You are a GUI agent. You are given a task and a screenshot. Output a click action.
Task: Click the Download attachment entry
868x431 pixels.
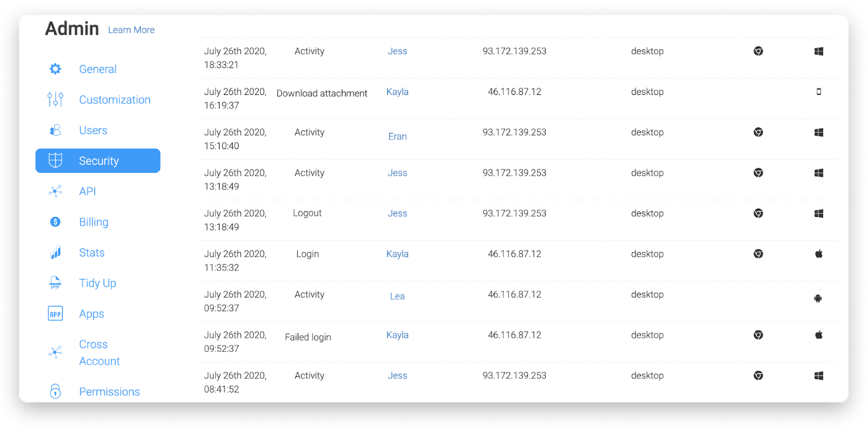pyautogui.click(x=322, y=93)
